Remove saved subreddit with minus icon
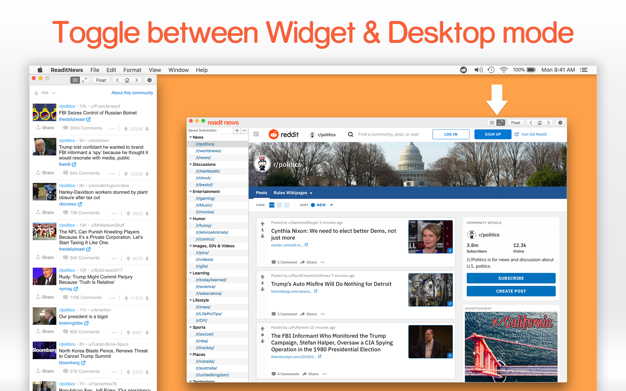Screen dimensions: 626x391 [x=244, y=131]
